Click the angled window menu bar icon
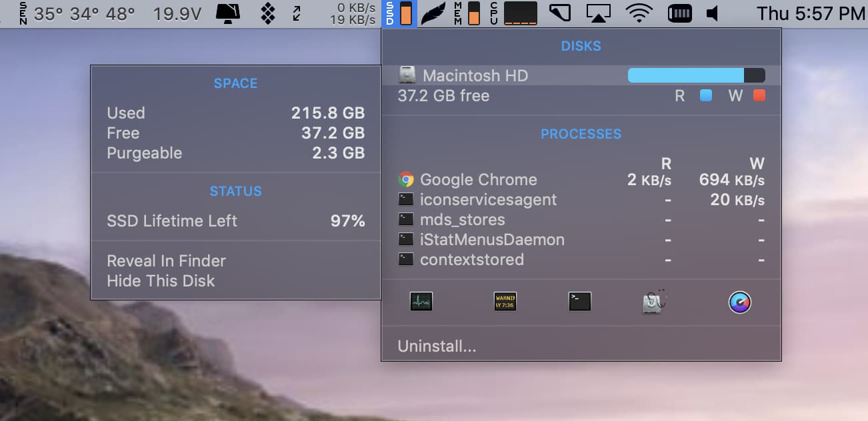The width and height of the screenshot is (868, 421). coord(560,13)
